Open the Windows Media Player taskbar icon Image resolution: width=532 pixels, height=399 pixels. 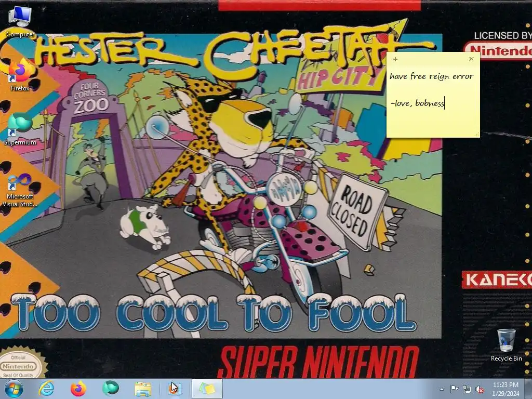coord(175,389)
